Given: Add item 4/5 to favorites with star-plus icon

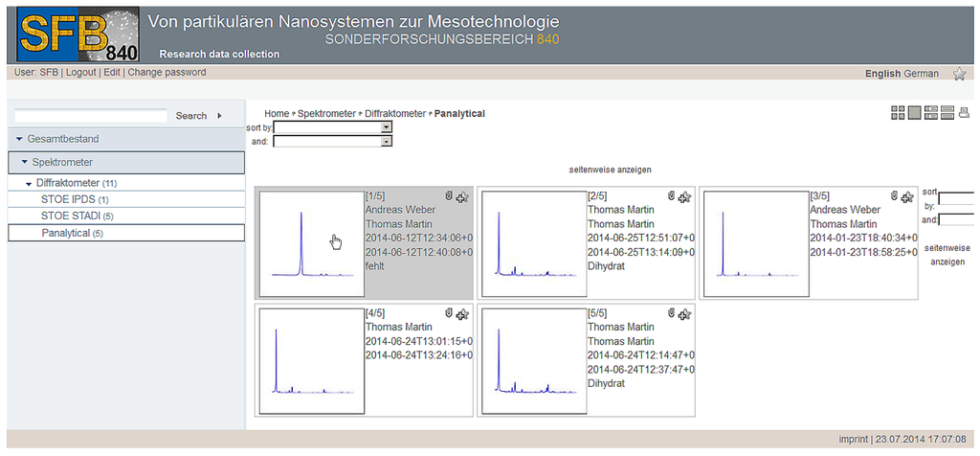Looking at the screenshot, I should tap(462, 313).
